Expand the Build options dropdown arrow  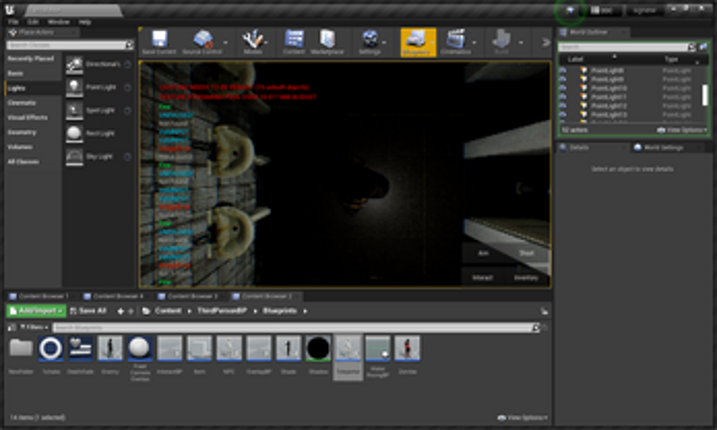[521, 43]
